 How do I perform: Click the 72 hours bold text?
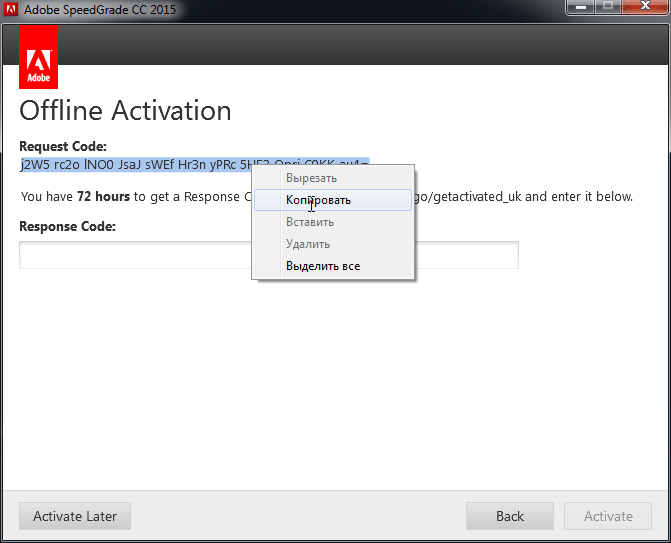pyautogui.click(x=104, y=196)
